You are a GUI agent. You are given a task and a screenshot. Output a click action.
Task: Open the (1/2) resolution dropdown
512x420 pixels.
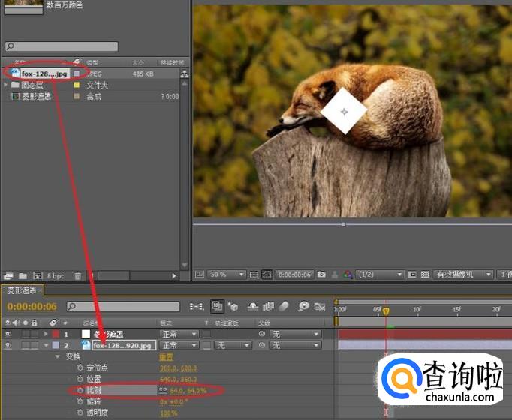click(379, 275)
